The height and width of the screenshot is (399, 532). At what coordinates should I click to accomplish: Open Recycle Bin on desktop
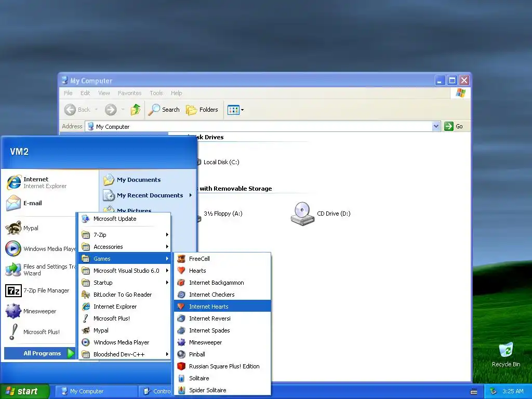[x=506, y=355]
